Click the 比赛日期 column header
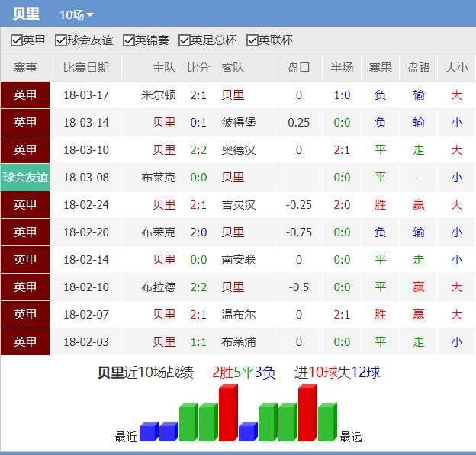Screen dimensions: 476x455 click(x=85, y=68)
